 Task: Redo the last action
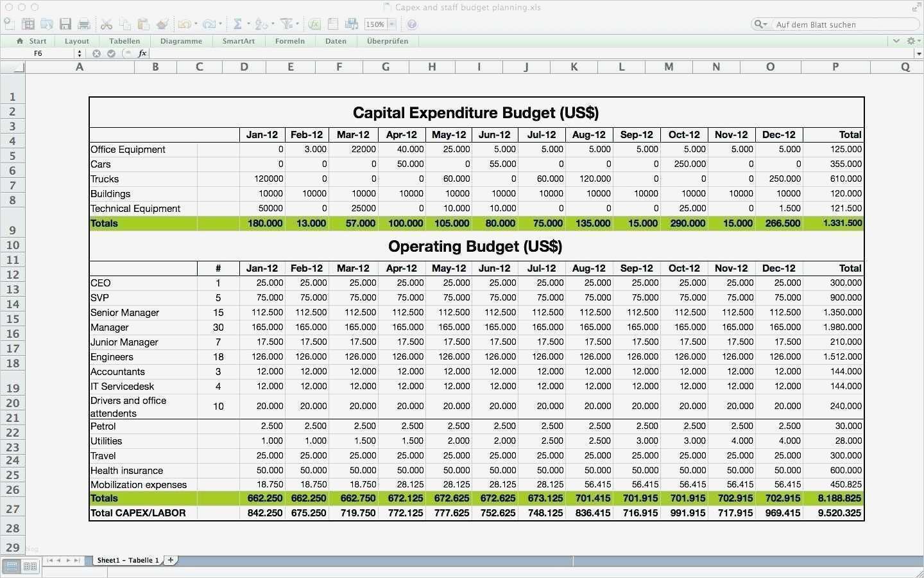pos(209,24)
